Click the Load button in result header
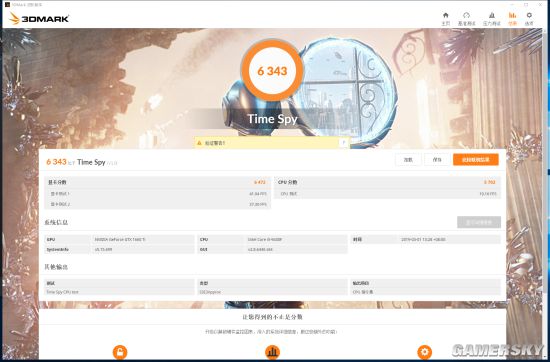Image resolution: width=550 pixels, height=362 pixels. click(x=408, y=160)
